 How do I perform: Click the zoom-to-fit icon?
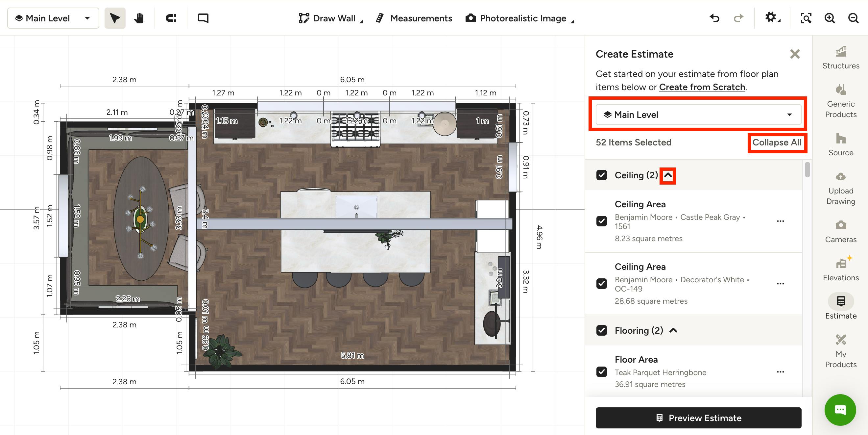pyautogui.click(x=806, y=18)
